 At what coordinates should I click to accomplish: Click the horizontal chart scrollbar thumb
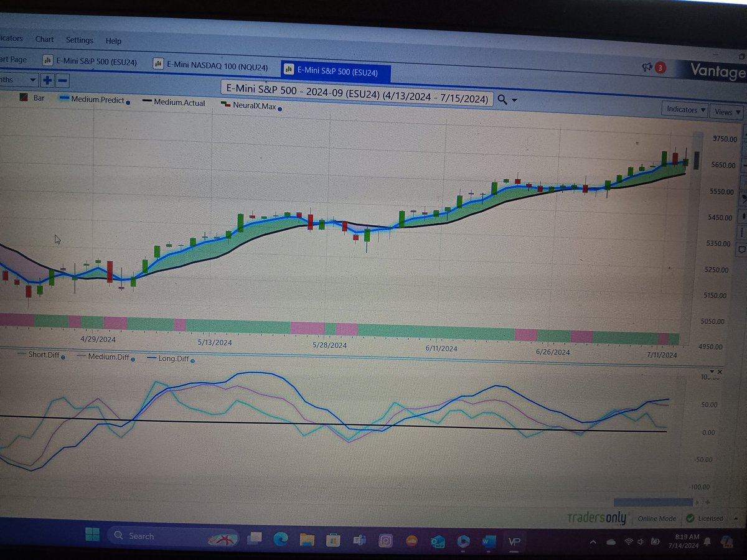click(652, 502)
